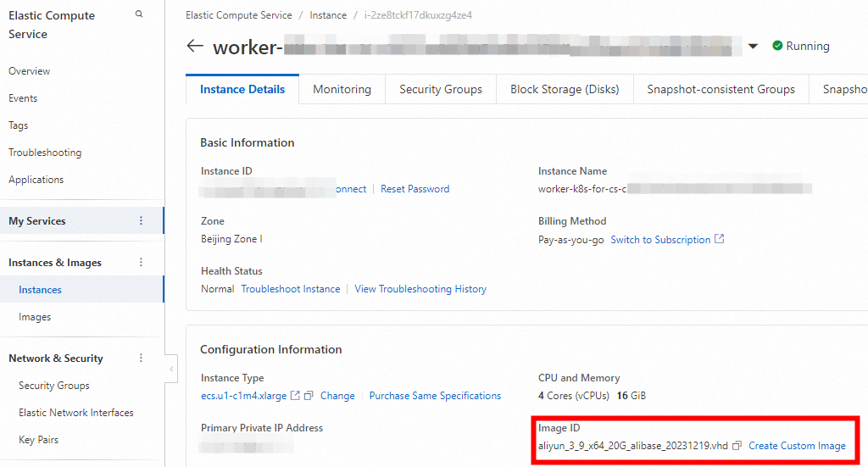
Task: Click the Instance breadcrumb
Action: 328,15
